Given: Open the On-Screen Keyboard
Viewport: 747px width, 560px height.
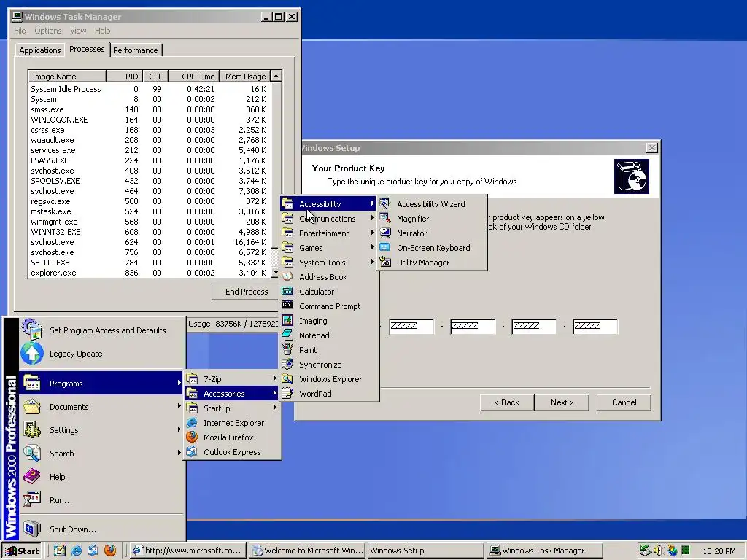Looking at the screenshot, I should pyautogui.click(x=432, y=248).
